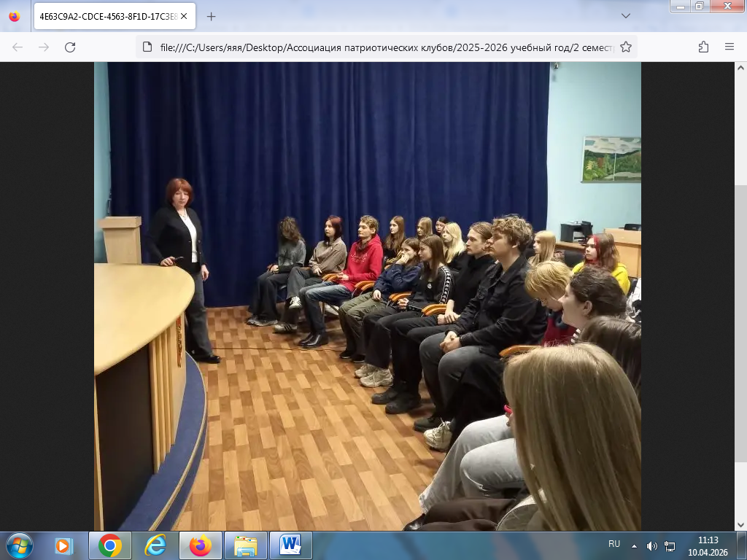Click the reload page button
Viewport: 747px width, 560px height.
[x=70, y=47]
